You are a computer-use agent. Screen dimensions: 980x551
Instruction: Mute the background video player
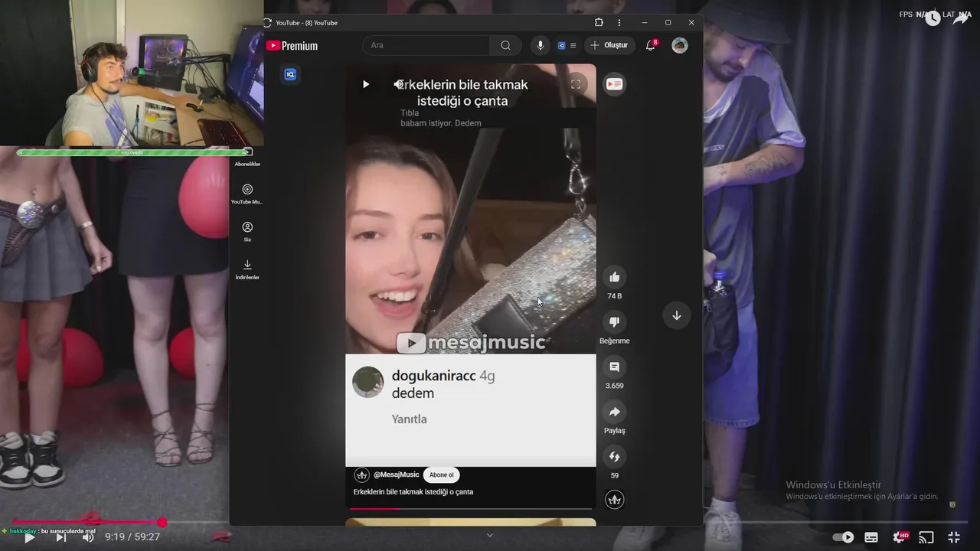tap(88, 537)
